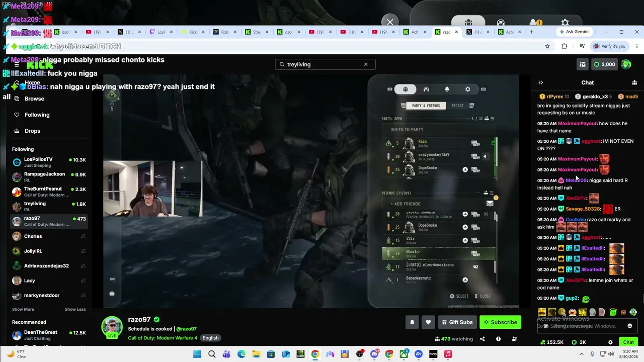644x362 pixels.
Task: Collapse the chat panel arrow icon
Action: pyautogui.click(x=541, y=82)
